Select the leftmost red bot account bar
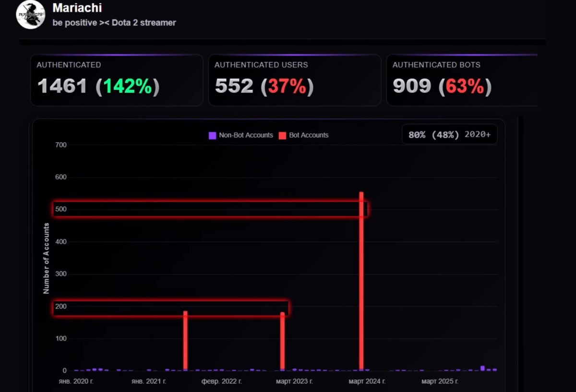 185,340
